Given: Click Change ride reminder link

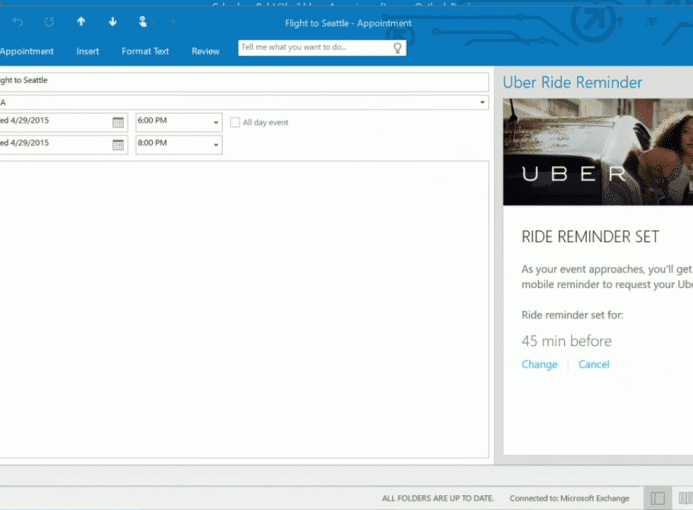Looking at the screenshot, I should tap(540, 364).
